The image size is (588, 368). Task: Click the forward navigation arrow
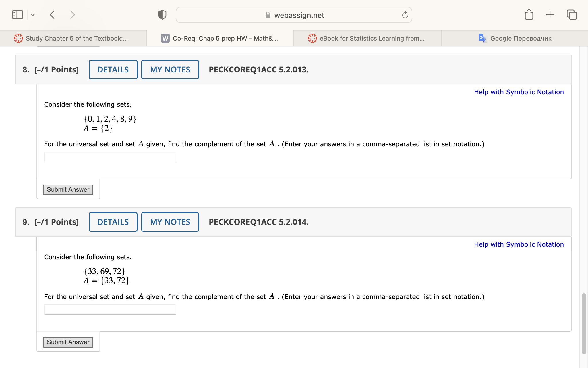pos(72,15)
